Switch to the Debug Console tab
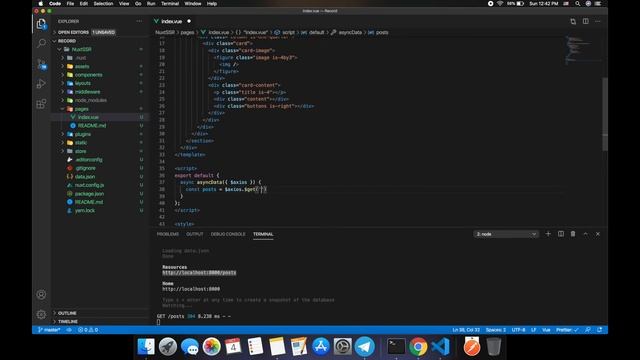 point(228,234)
